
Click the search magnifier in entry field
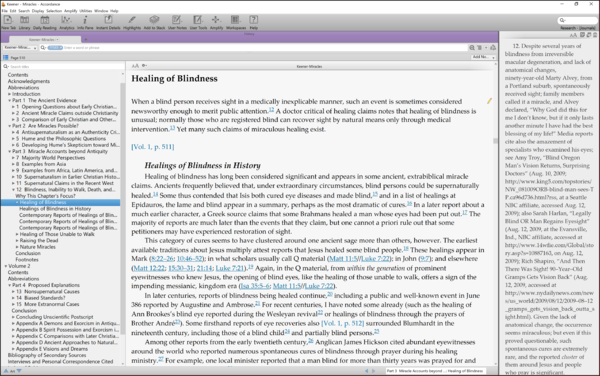(x=43, y=48)
